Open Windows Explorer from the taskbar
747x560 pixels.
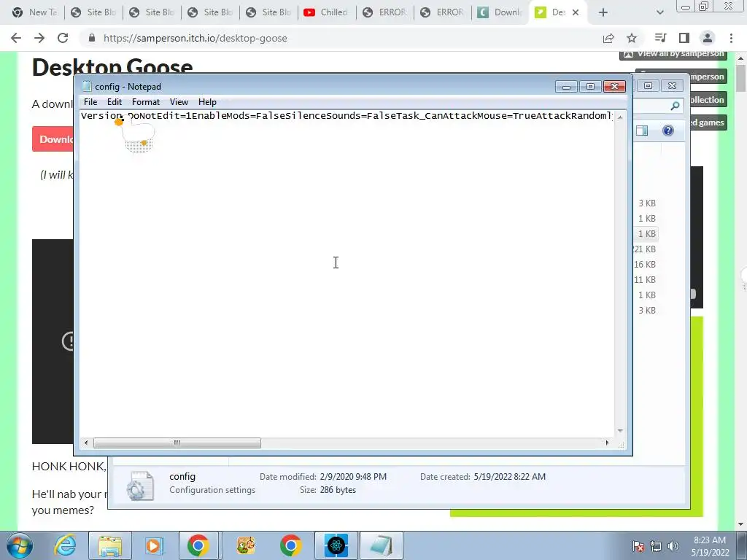tap(110, 545)
